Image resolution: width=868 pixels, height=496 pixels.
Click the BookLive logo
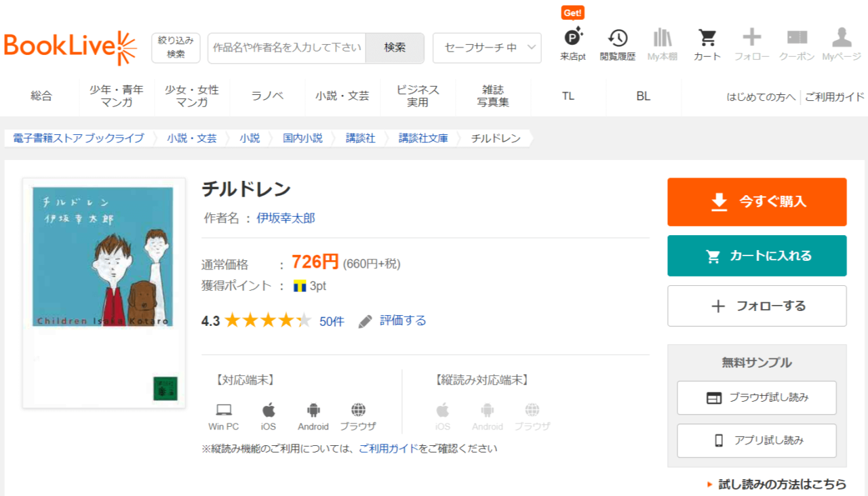(x=71, y=47)
